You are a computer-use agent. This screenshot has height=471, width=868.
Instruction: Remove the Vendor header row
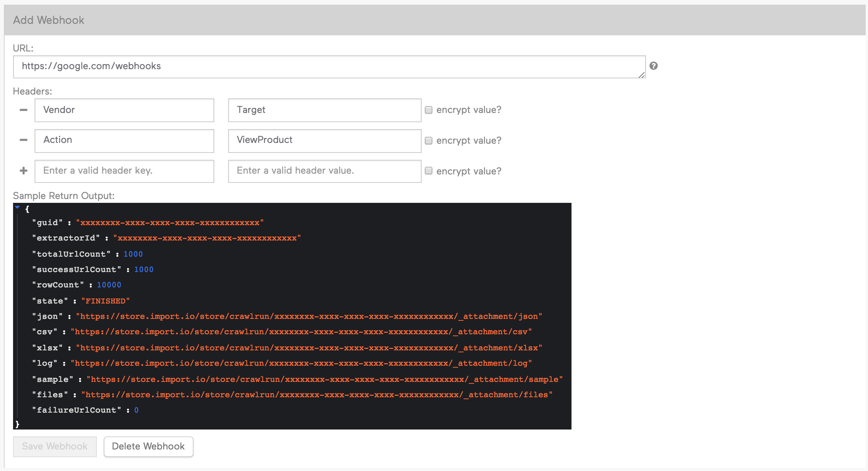[x=23, y=110]
